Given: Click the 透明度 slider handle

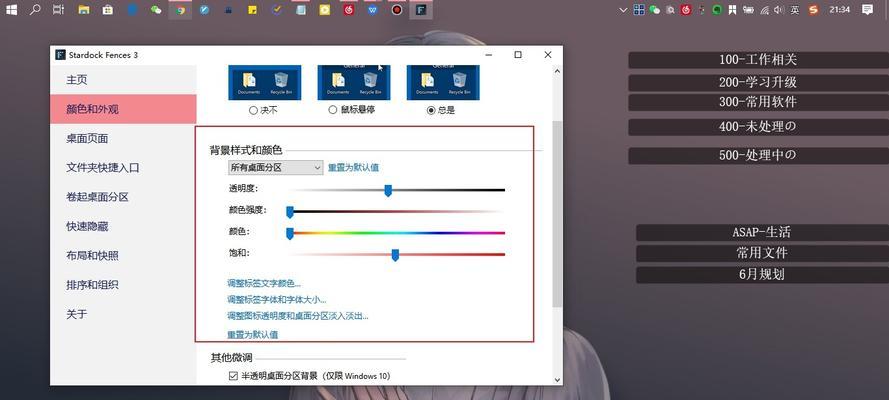Looking at the screenshot, I should [x=388, y=190].
